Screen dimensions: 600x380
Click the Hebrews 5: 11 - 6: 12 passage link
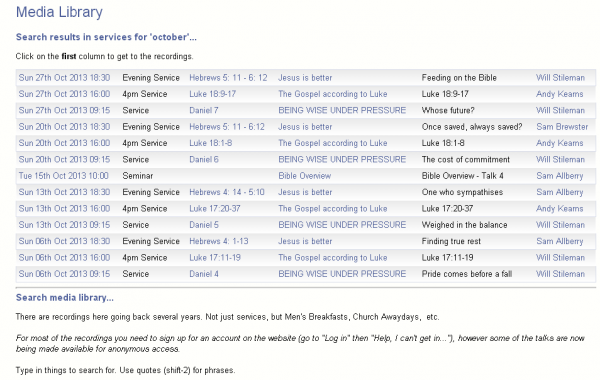click(228, 78)
